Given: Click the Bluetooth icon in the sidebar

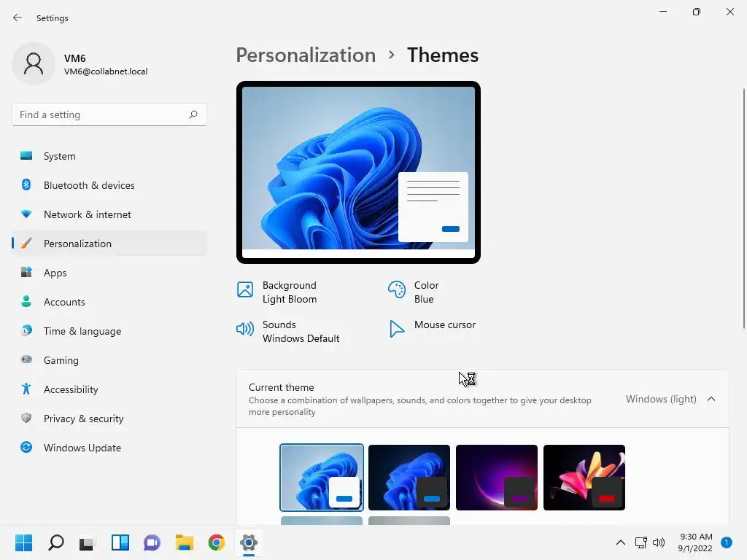Looking at the screenshot, I should 26,184.
